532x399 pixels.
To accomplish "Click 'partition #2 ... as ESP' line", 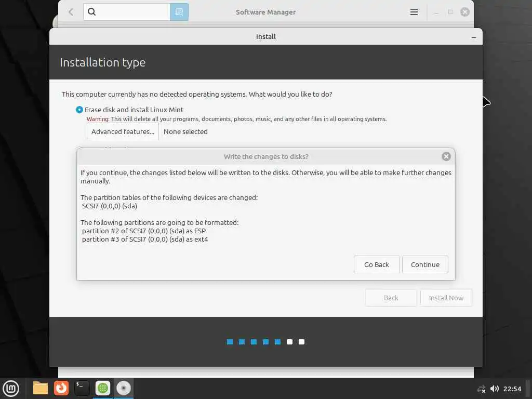I will [144, 231].
